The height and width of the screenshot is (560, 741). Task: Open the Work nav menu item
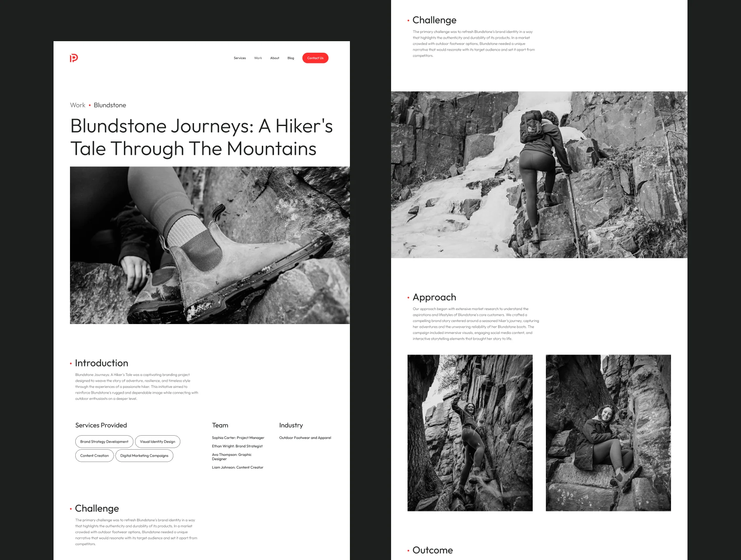(x=258, y=58)
